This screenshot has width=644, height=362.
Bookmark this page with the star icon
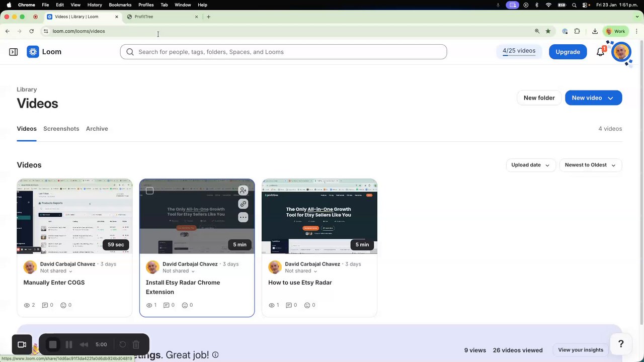click(x=548, y=31)
